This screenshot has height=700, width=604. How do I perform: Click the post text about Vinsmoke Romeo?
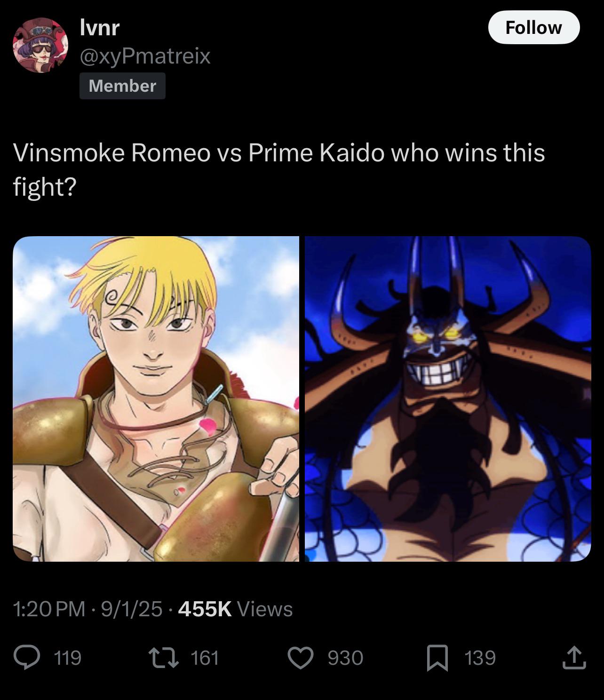click(279, 169)
